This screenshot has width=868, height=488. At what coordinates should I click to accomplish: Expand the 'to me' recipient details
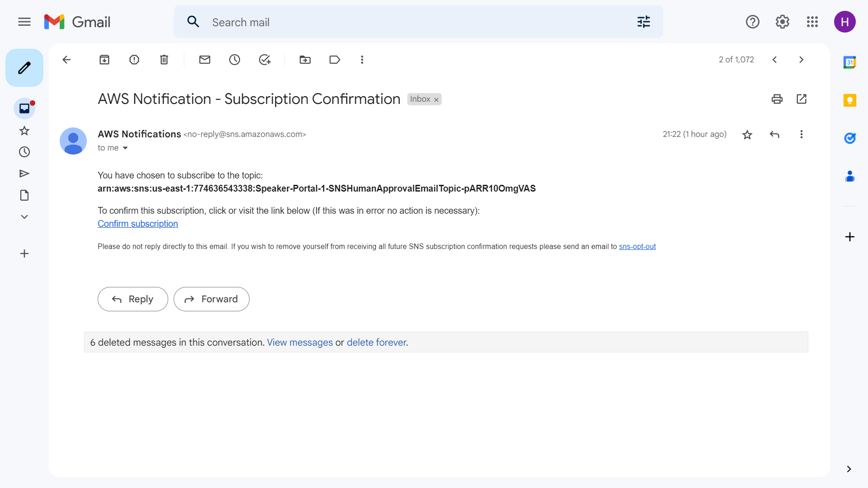click(x=125, y=148)
